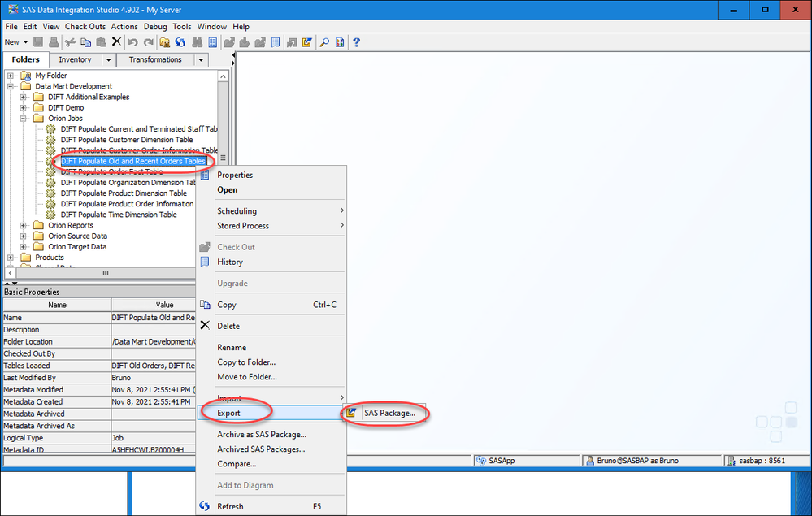Click the Delete X icon in toolbar
812x516 pixels.
[x=116, y=42]
